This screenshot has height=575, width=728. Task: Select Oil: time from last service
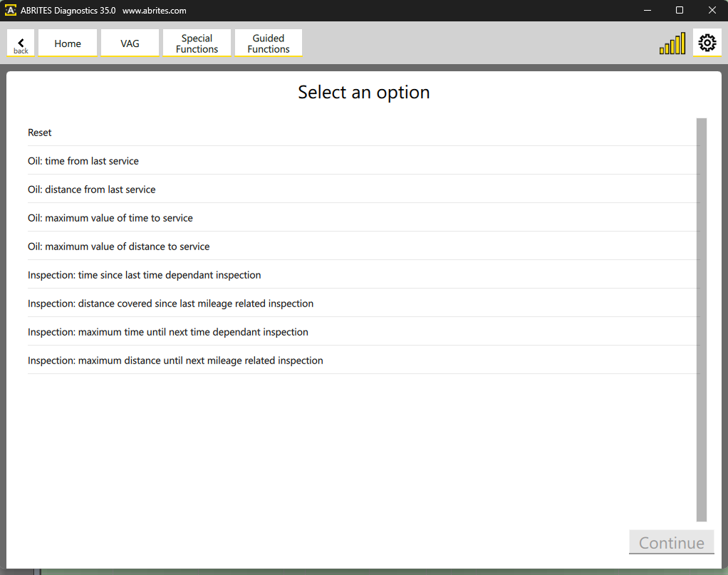[363, 161]
